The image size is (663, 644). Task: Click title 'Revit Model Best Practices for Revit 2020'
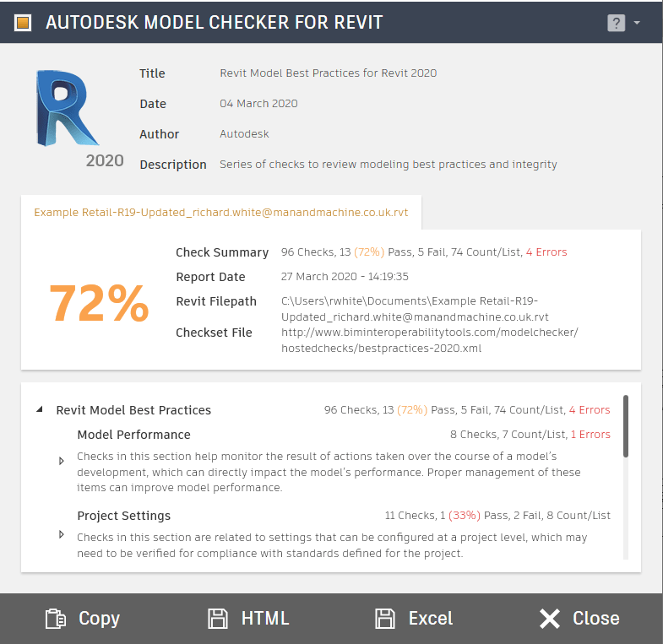coord(328,73)
